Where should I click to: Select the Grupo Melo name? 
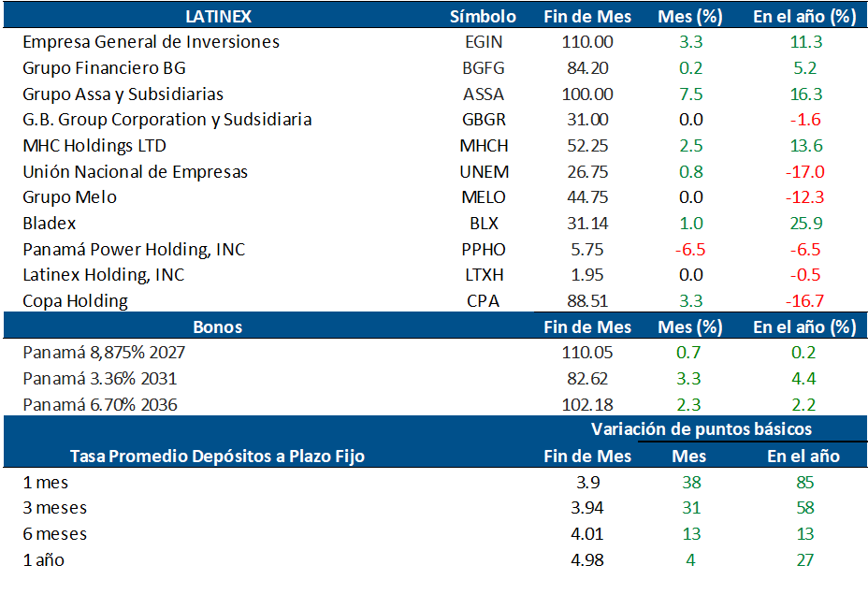click(70, 197)
